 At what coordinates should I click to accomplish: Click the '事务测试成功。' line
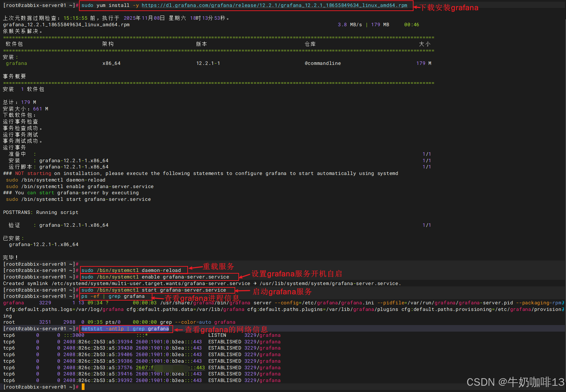click(x=23, y=141)
